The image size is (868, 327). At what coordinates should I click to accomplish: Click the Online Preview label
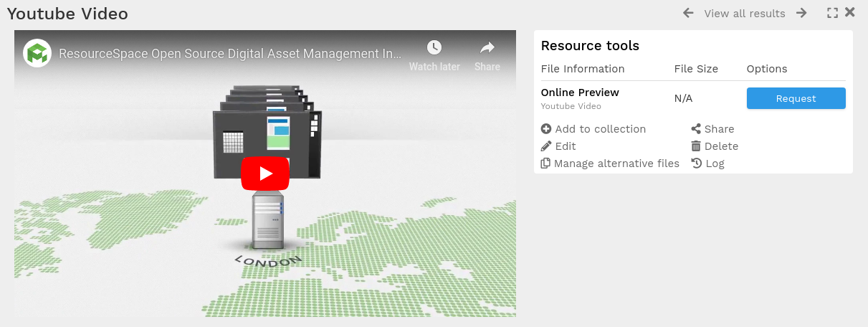[580, 93]
